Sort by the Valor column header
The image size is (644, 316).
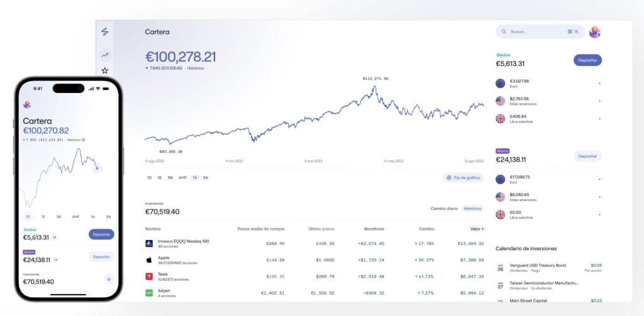[x=477, y=229]
